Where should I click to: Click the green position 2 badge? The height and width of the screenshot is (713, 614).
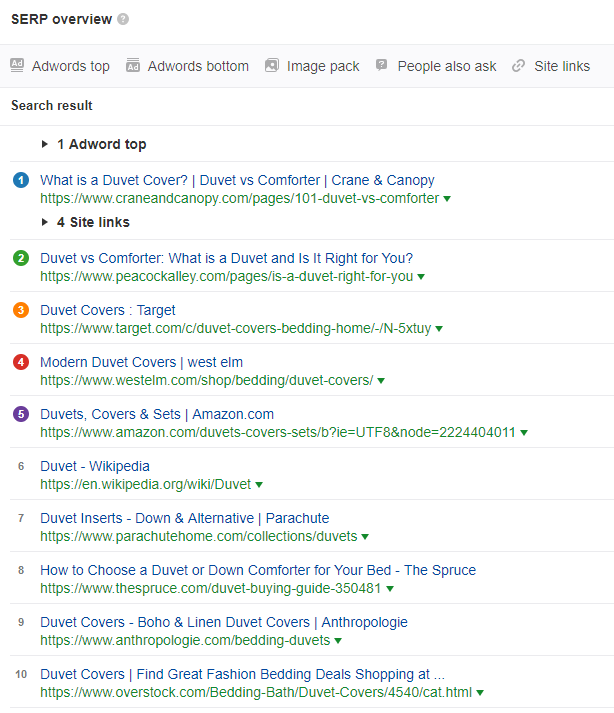21,258
